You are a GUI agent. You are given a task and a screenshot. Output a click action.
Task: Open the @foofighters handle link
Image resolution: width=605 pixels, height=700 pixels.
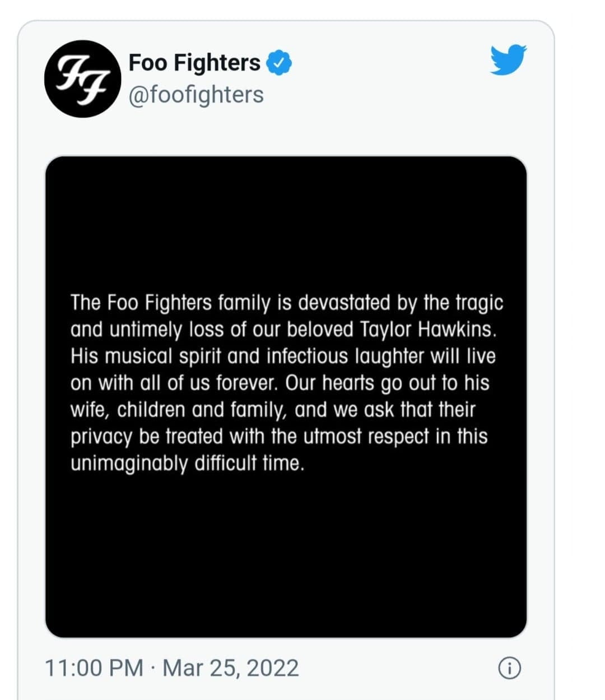[196, 95]
